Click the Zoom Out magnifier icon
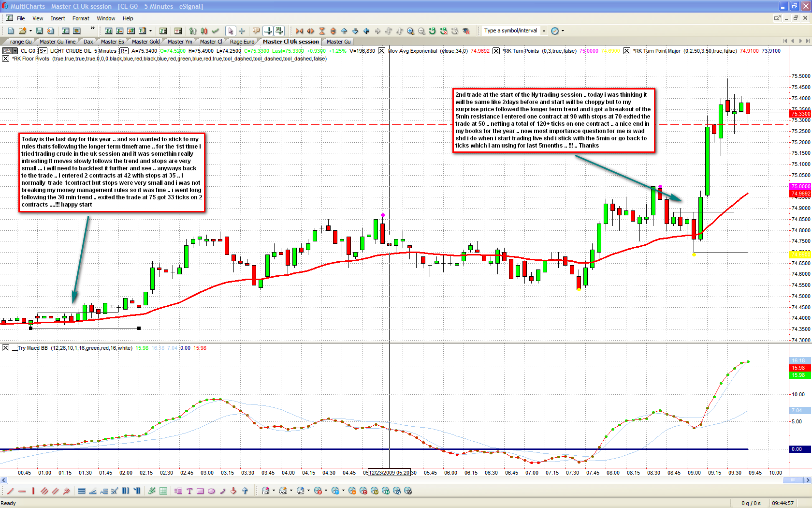Viewport: 812px width, 508px height. (x=421, y=31)
